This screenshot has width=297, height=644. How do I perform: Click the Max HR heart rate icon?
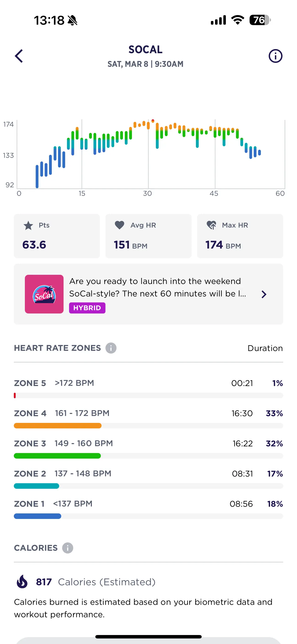click(211, 225)
